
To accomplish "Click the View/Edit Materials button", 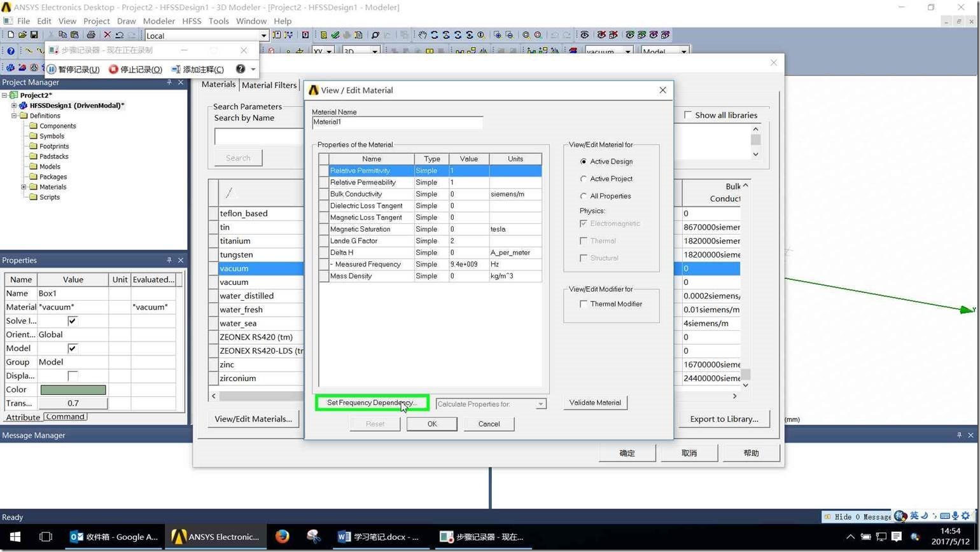I will [253, 419].
